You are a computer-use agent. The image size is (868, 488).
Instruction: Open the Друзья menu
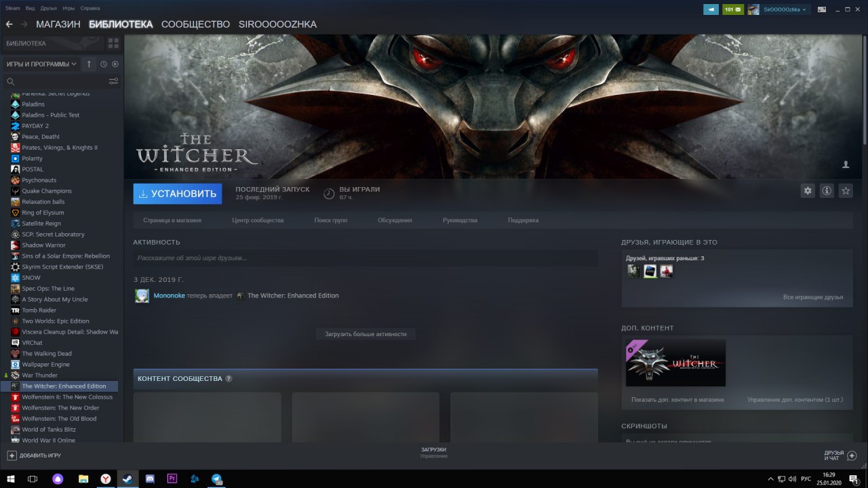pos(49,8)
